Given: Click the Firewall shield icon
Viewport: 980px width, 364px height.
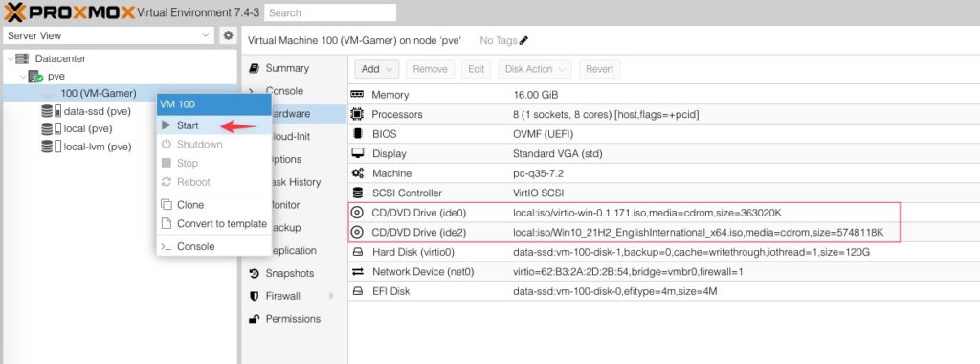Looking at the screenshot, I should pos(254,296).
